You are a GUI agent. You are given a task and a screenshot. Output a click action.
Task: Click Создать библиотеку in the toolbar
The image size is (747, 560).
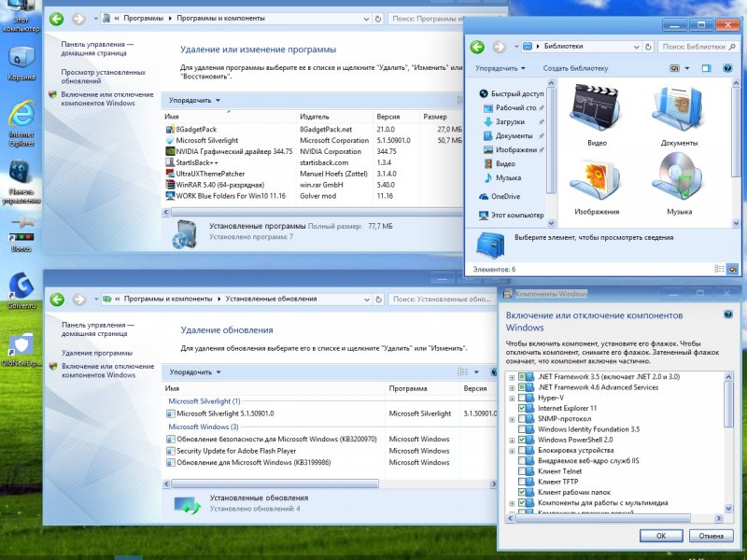point(575,68)
